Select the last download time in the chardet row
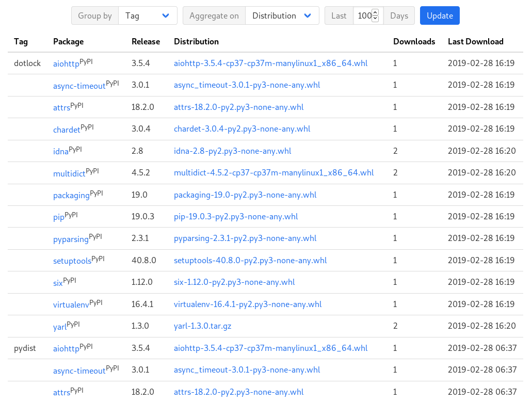This screenshot has height=402, width=532. tap(481, 129)
